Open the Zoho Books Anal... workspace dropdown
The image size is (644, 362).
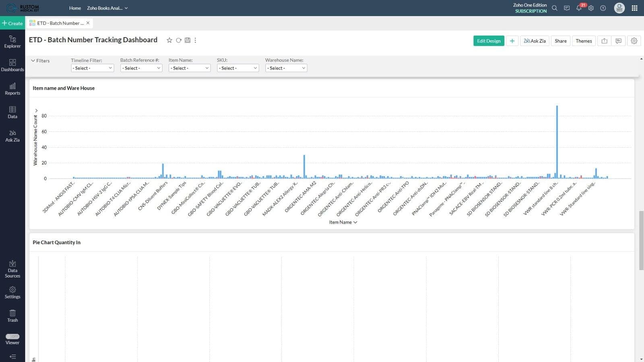107,8
